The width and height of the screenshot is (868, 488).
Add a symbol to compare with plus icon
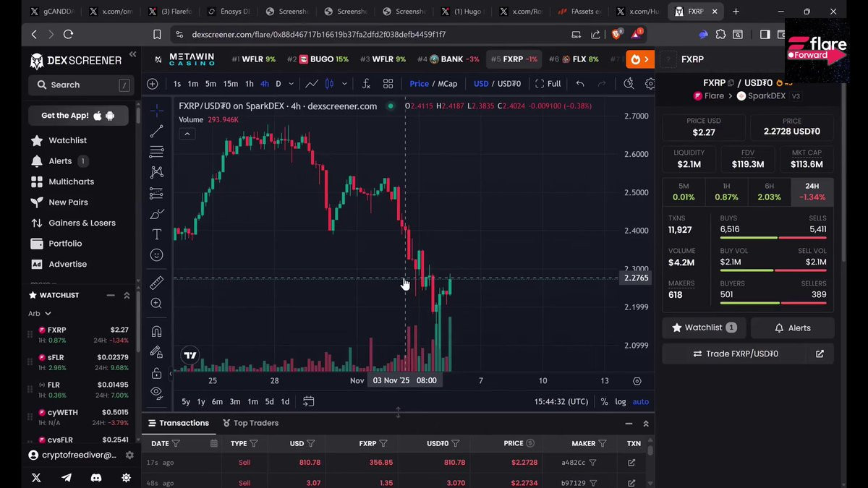pos(153,84)
